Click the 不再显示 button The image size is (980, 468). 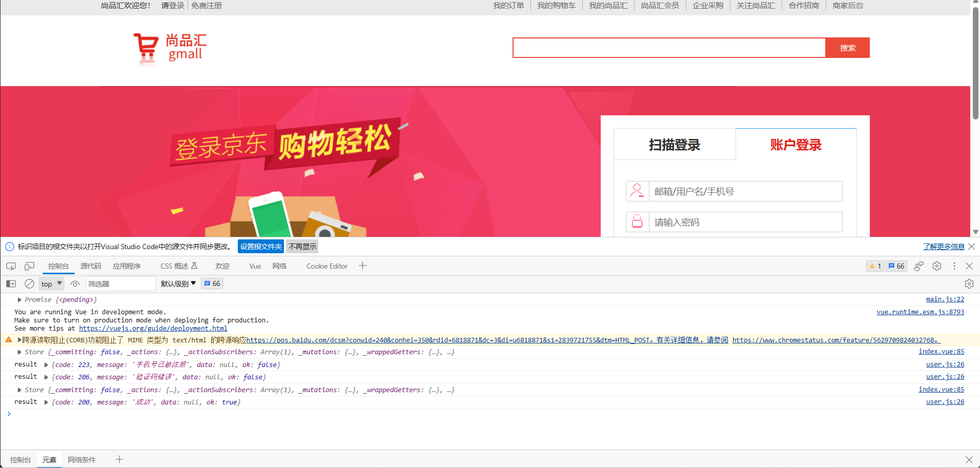coord(302,247)
